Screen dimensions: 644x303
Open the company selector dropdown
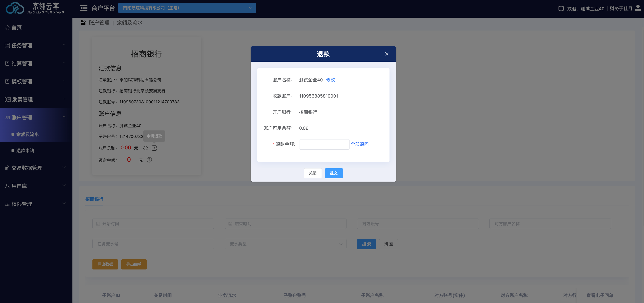click(187, 8)
